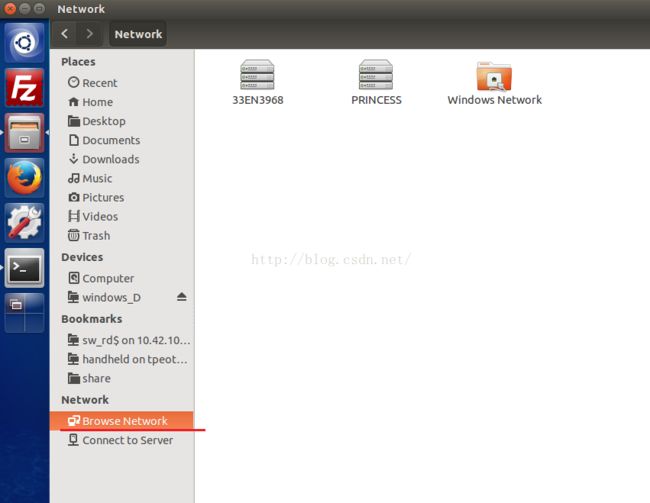Click the 33EN3968 label text
This screenshot has width=650, height=503.
pyautogui.click(x=257, y=100)
